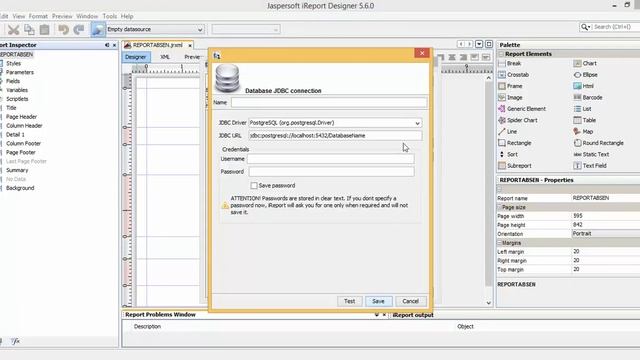
Task: Select the Chart palette element
Action: 585,63
